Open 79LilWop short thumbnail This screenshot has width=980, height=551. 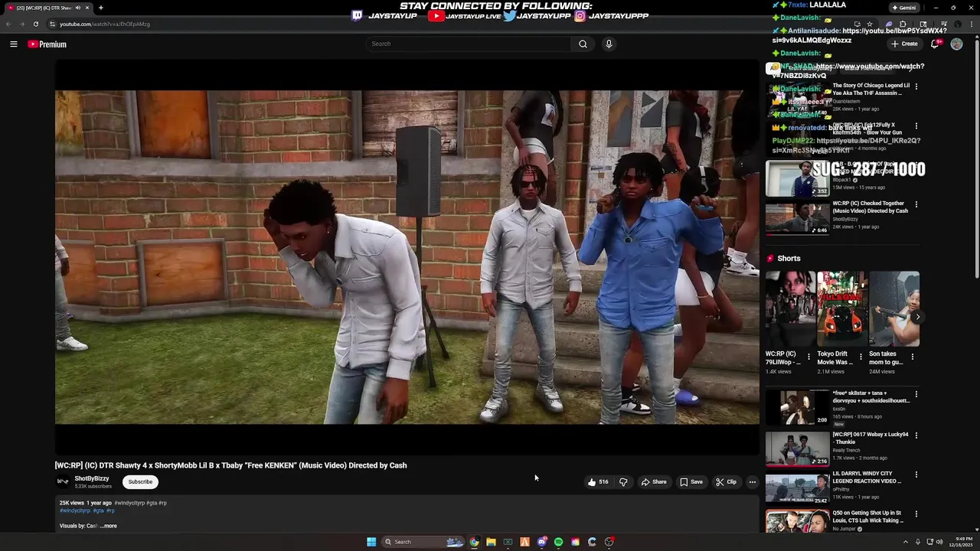pos(790,308)
